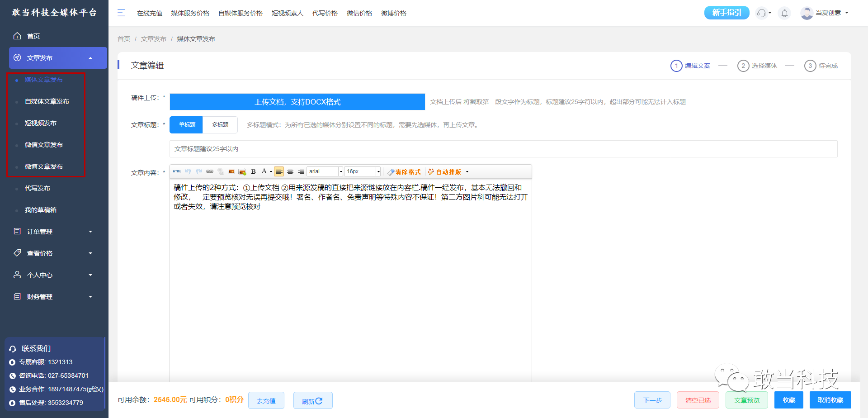Click into the article content editor area

[x=351, y=280]
